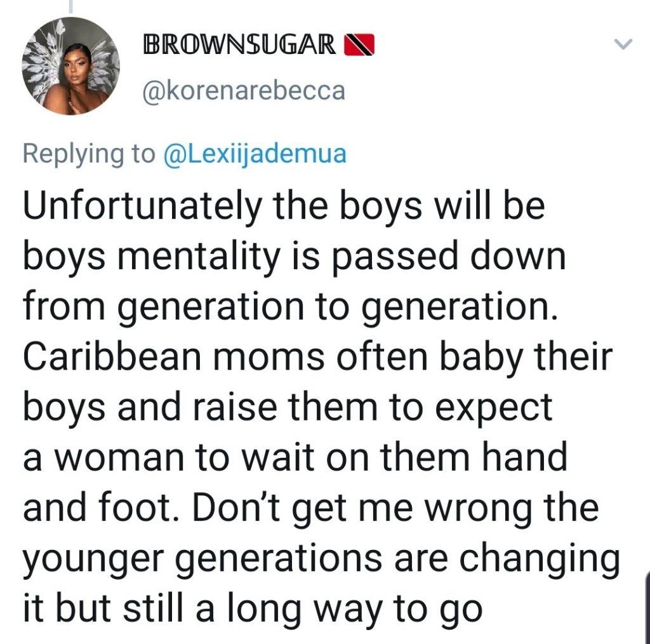Click 'boys and raise them to expect' line
The height and width of the screenshot is (644, 650).
click(x=288, y=408)
